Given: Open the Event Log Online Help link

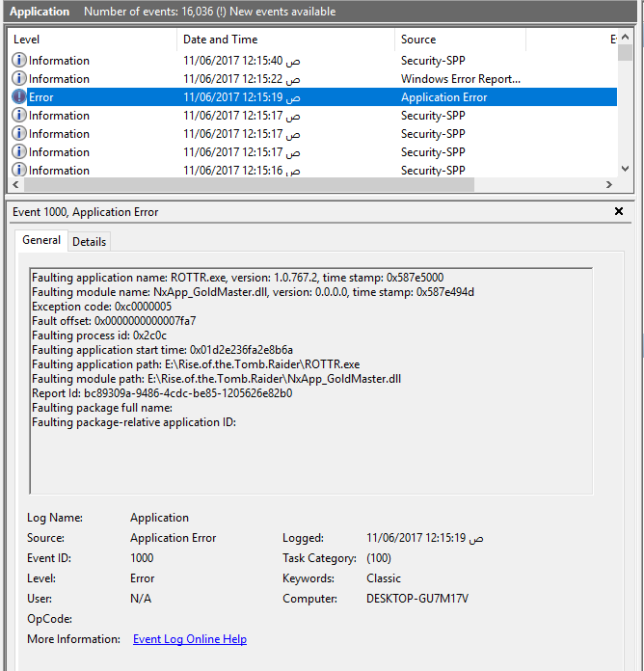Looking at the screenshot, I should pyautogui.click(x=189, y=639).
